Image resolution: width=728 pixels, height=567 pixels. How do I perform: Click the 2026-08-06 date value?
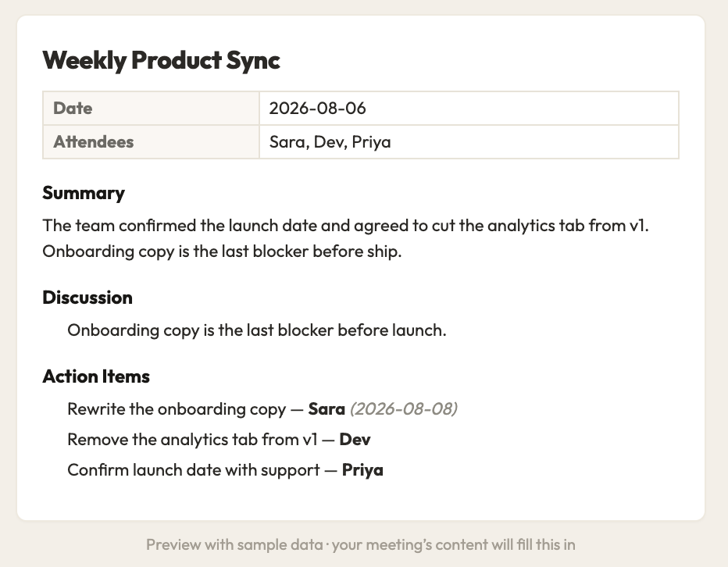tap(318, 109)
